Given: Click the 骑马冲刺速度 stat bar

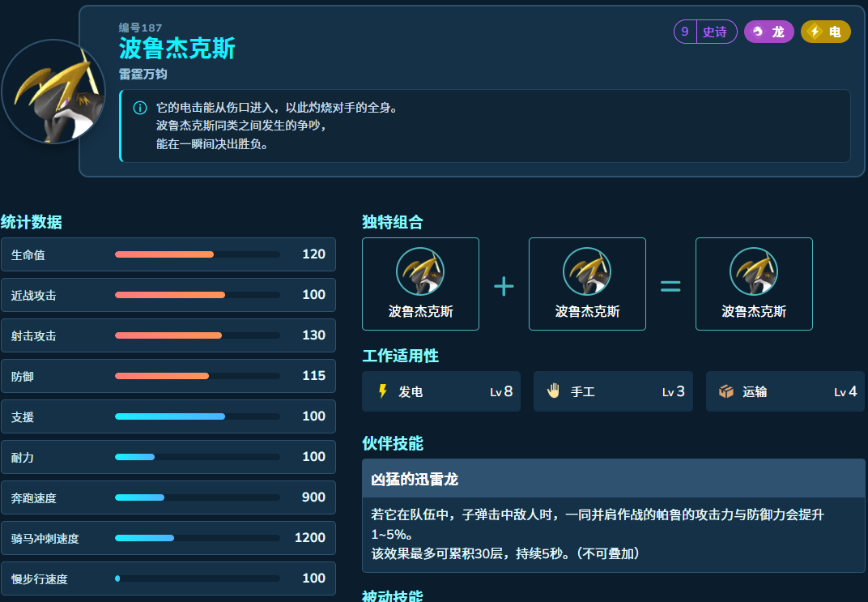Looking at the screenshot, I should click(x=198, y=538).
